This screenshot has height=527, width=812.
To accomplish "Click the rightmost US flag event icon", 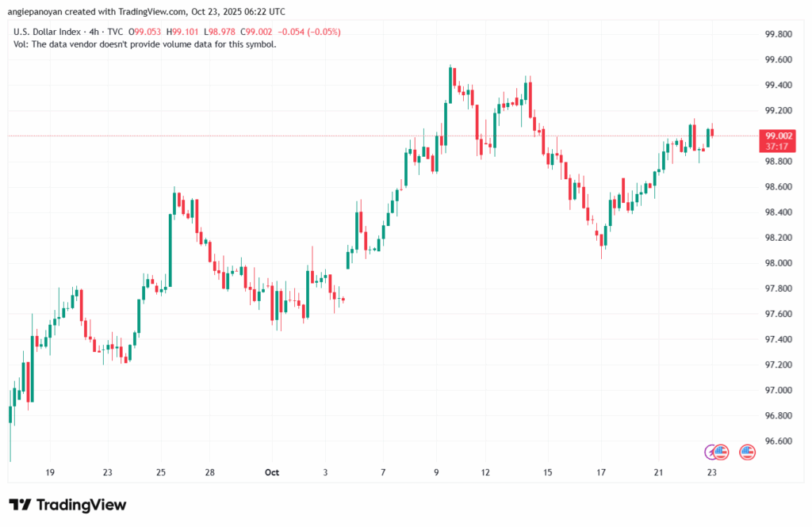I will coord(747,452).
